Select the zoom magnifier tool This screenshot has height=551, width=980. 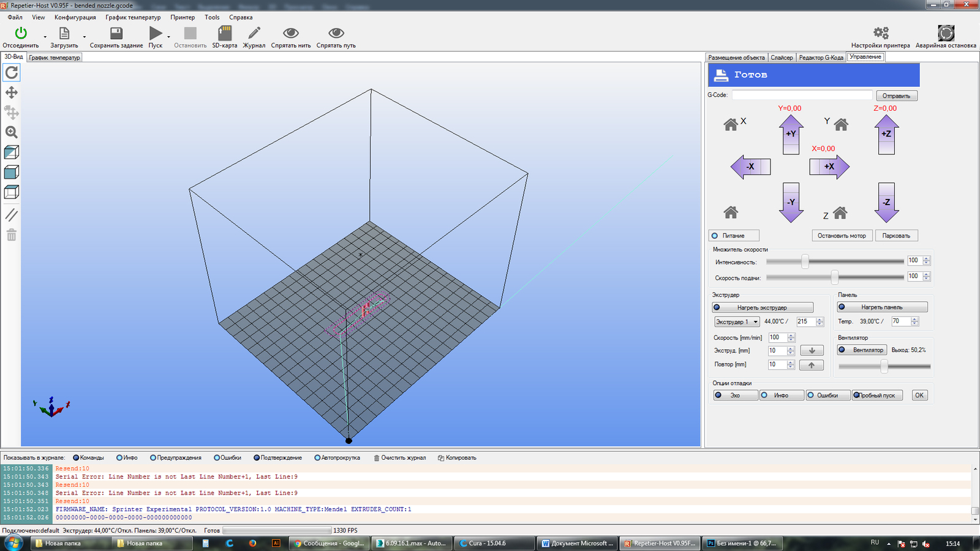point(12,132)
